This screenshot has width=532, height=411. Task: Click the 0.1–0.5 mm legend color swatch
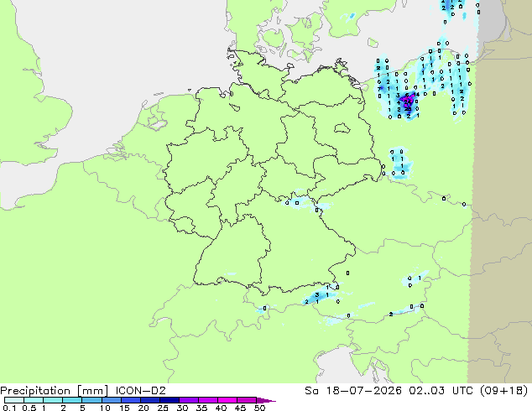point(14,400)
